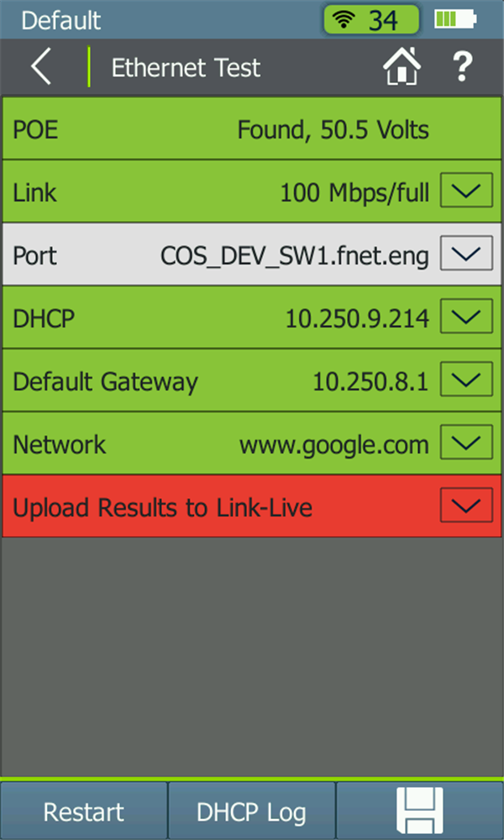The image size is (504, 840).
Task: Tap the Ethernet Test title
Action: 186,67
